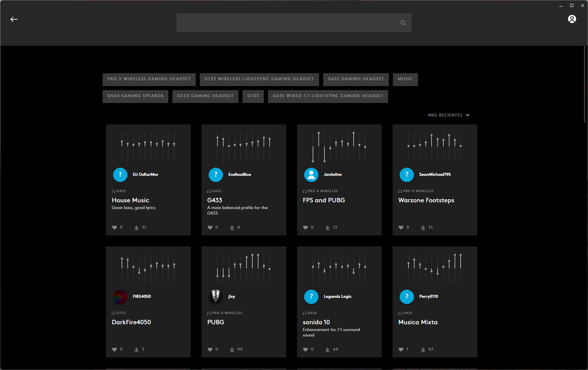This screenshot has height=370, width=588.
Task: Download the DarkFire4050 preset
Action: point(136,349)
